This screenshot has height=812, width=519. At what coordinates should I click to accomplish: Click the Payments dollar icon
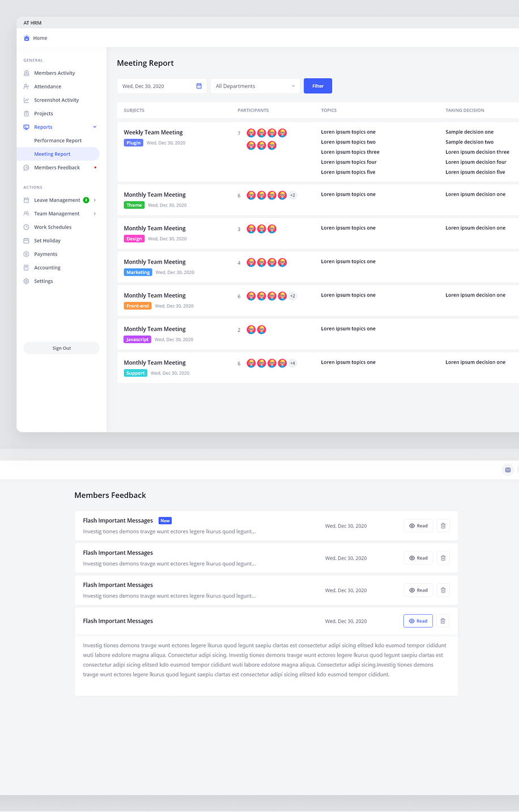(x=26, y=254)
